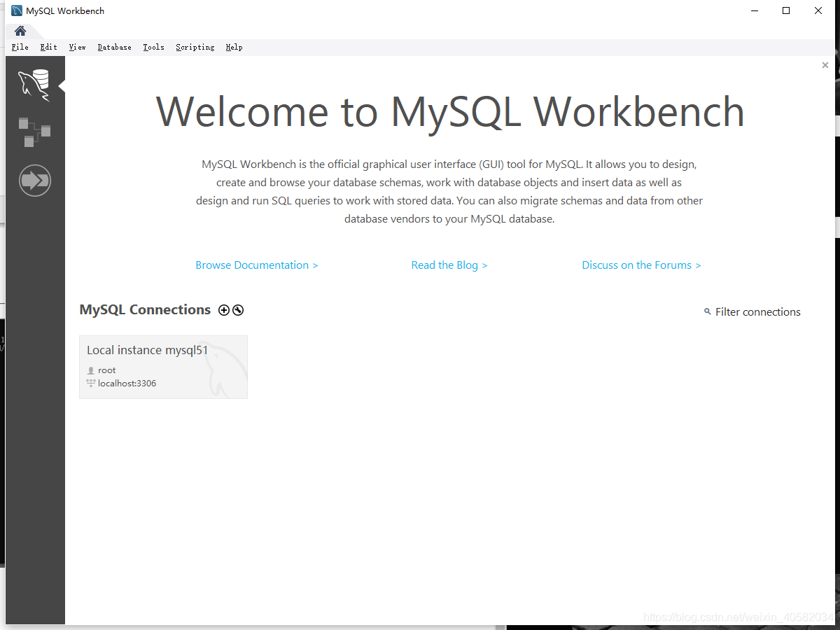
Task: Open the Edit menu
Action: coord(49,48)
